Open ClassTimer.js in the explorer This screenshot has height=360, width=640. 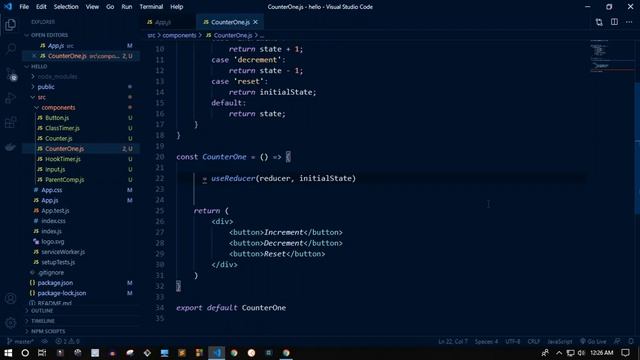62,128
